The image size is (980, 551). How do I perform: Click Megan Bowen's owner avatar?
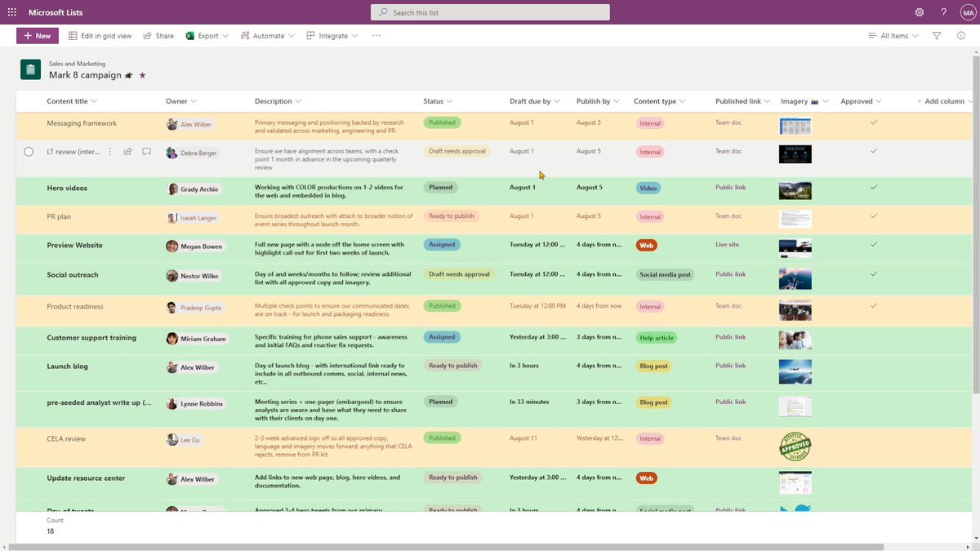click(x=171, y=246)
